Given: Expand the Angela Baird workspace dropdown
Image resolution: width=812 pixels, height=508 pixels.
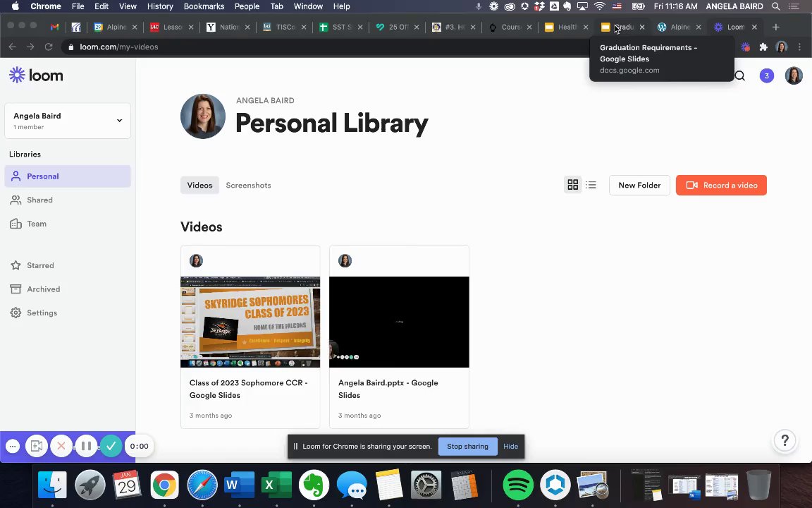Looking at the screenshot, I should pyautogui.click(x=68, y=121).
